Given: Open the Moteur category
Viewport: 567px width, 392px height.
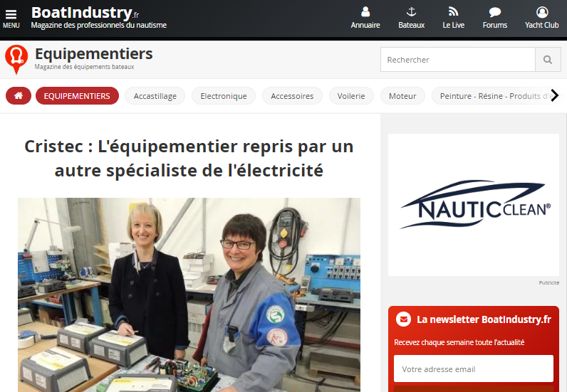Looking at the screenshot, I should [x=402, y=96].
